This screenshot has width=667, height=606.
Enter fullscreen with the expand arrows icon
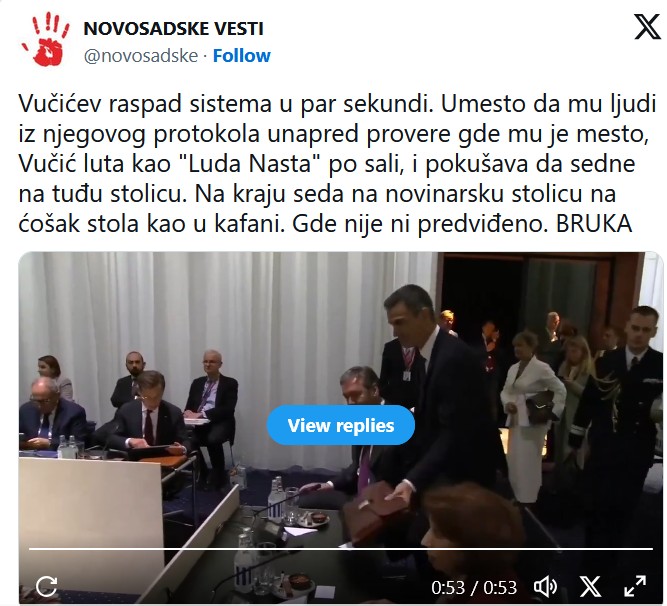pos(635,586)
